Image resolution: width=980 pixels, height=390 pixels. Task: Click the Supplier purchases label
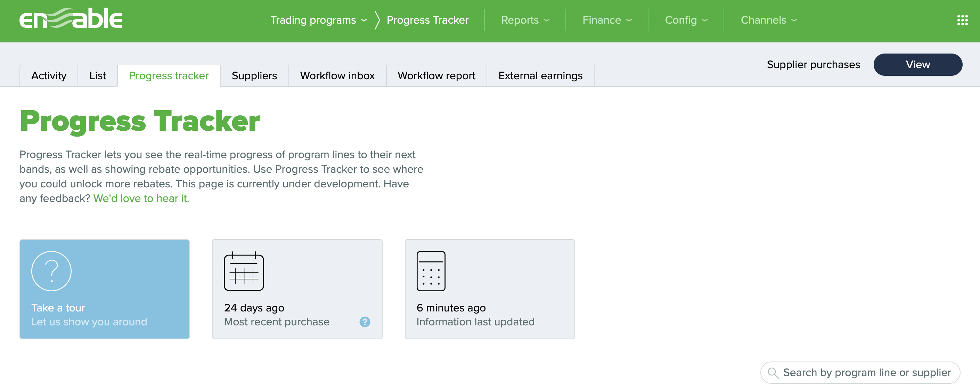[813, 65]
